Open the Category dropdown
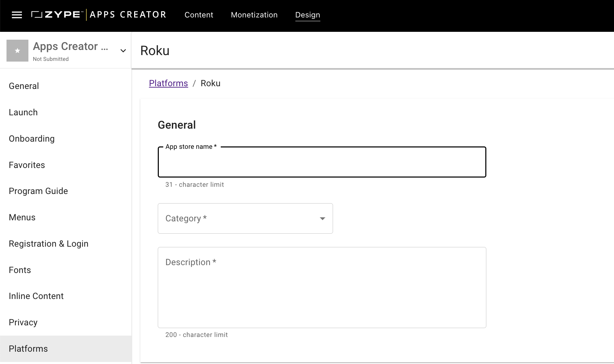The image size is (614, 364). pos(245,218)
